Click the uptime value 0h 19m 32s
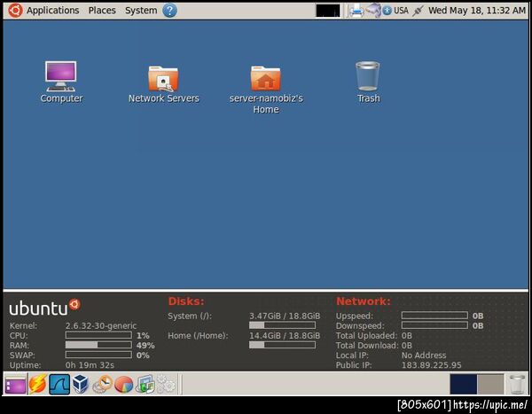Image resolution: width=532 pixels, height=414 pixels. 90,365
